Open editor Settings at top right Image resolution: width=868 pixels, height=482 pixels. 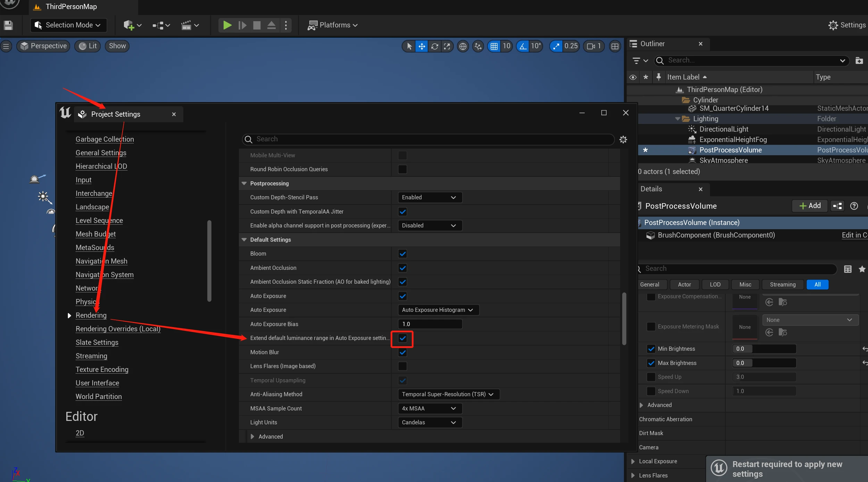(847, 25)
